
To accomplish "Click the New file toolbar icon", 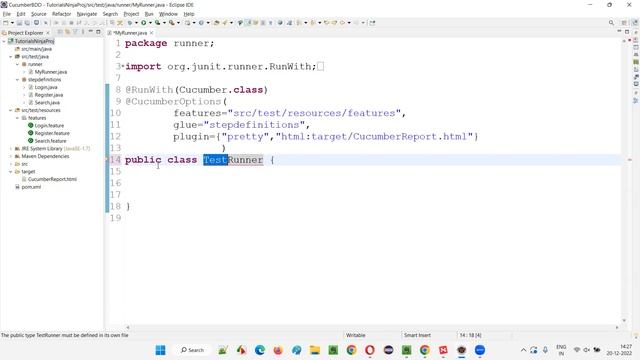I will point(6,23).
